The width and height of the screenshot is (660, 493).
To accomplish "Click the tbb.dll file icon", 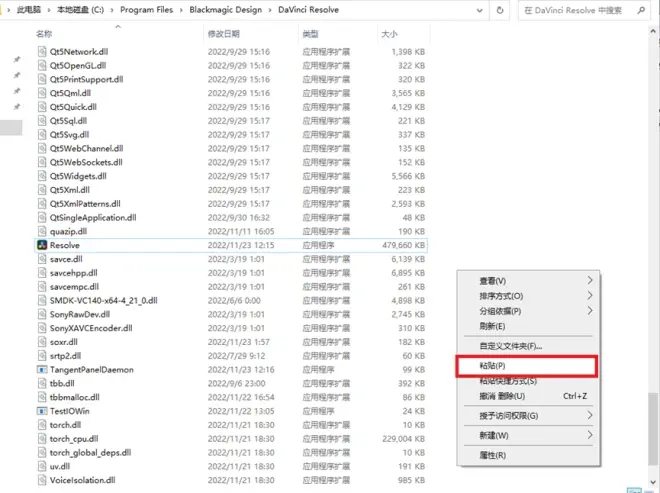I will 42,383.
